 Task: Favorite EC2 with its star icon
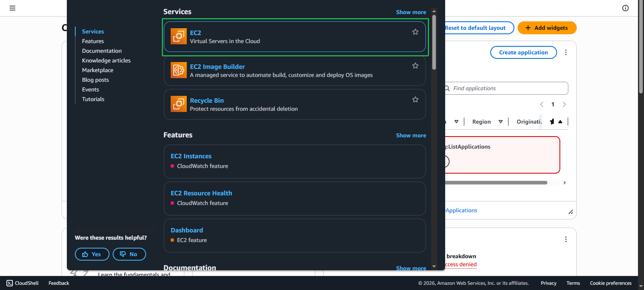pos(415,32)
